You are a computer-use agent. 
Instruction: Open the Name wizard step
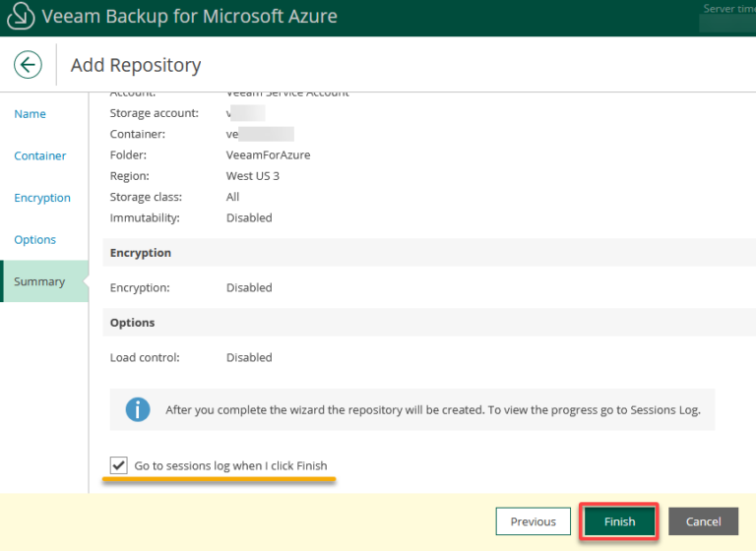click(x=30, y=114)
